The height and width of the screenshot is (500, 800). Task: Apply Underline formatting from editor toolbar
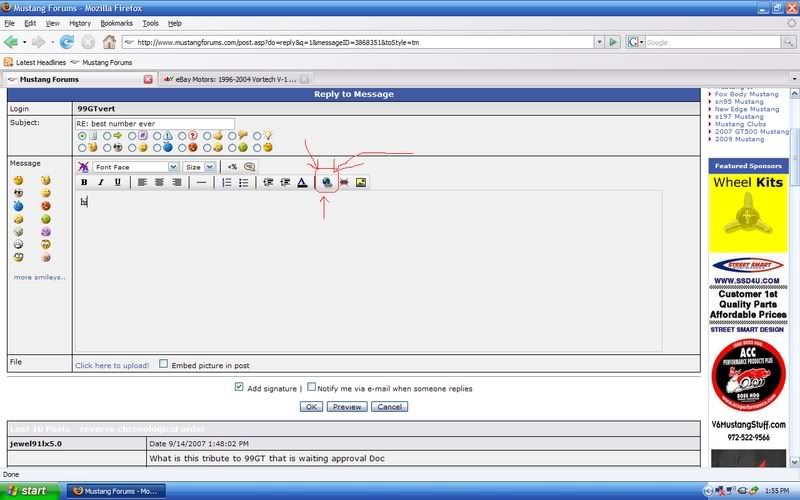[118, 182]
